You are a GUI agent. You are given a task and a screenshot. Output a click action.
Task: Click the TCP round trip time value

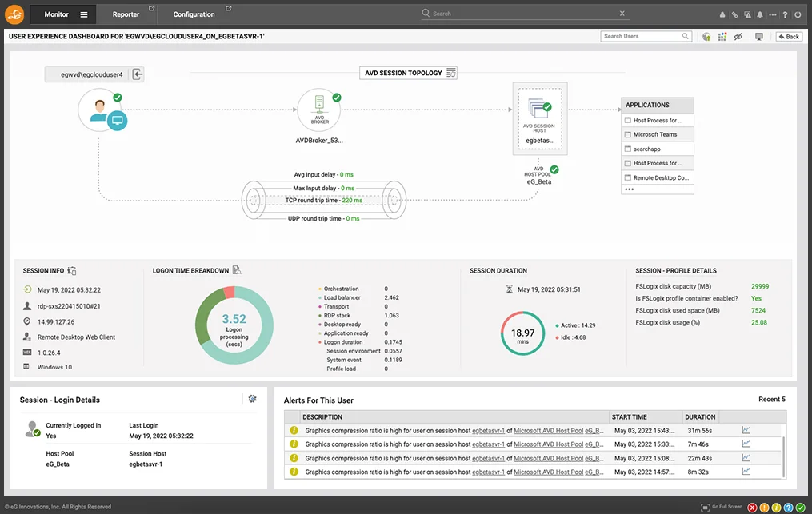352,201
